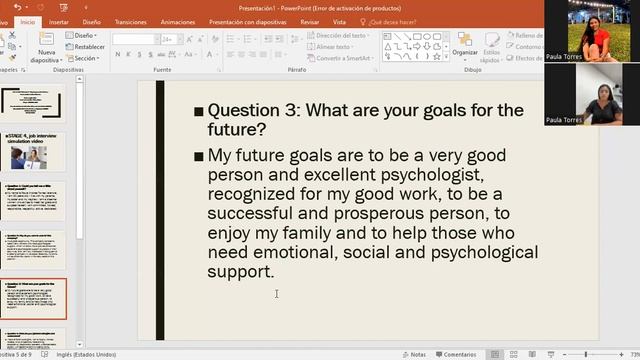Screen dimensions: 640x360
Task: Decrease the list indent level
Action: [268, 39]
